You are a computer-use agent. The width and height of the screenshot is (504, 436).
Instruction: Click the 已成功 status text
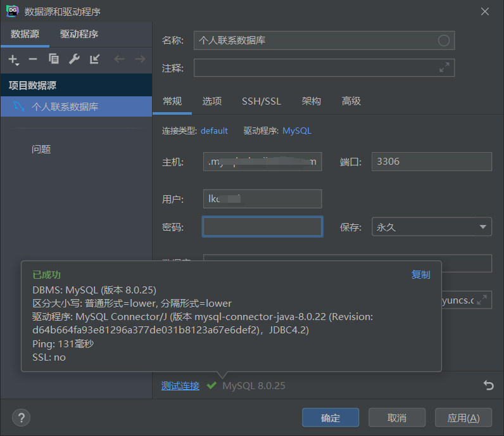pyautogui.click(x=47, y=275)
